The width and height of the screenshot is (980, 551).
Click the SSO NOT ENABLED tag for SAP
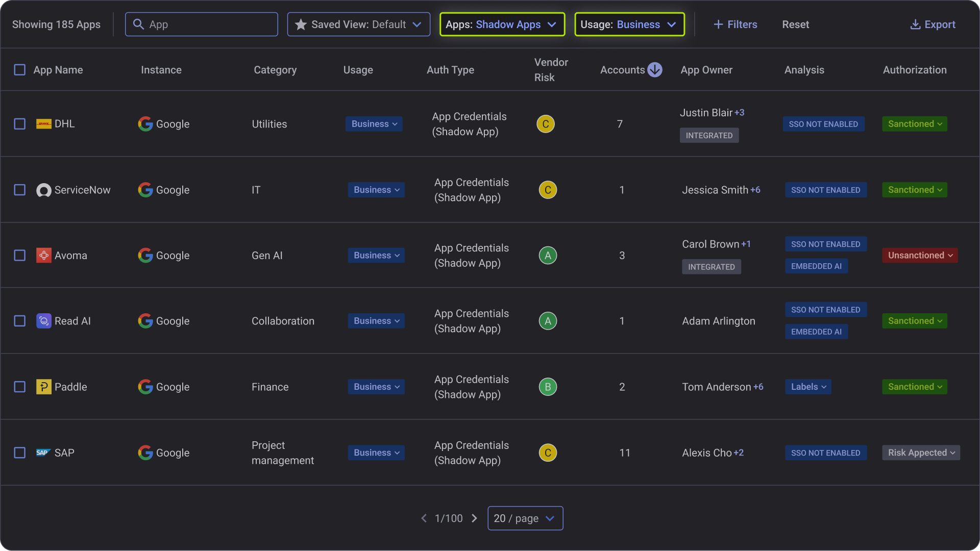coord(825,453)
